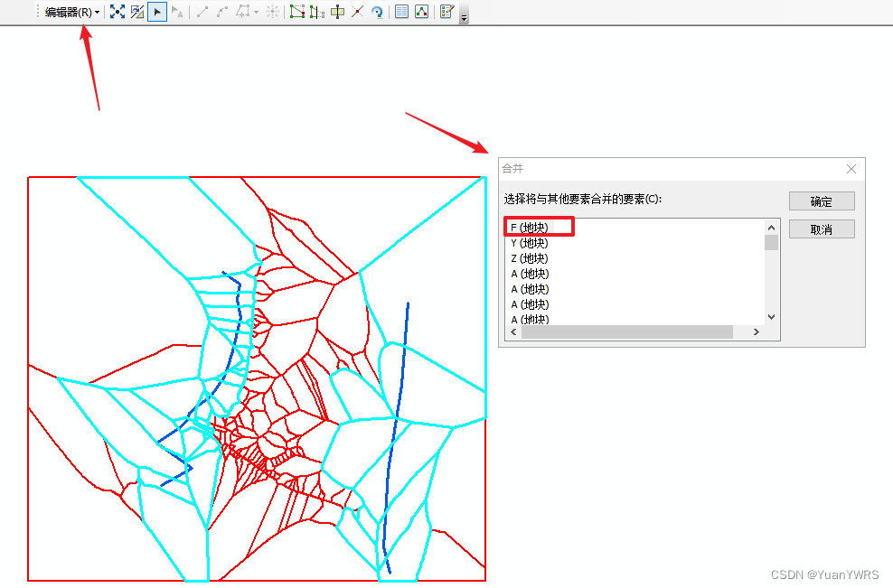This screenshot has width=893, height=588.
Task: Select Y (地块) in merge list
Action: pyautogui.click(x=530, y=243)
